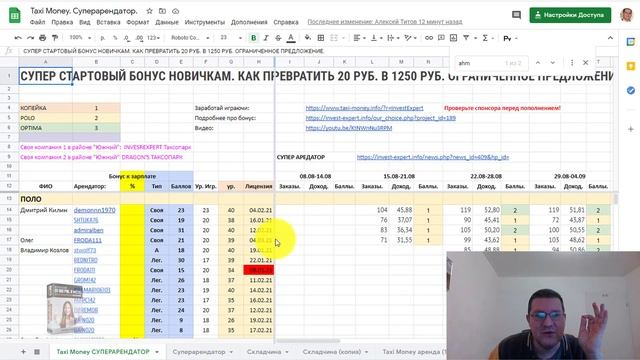
Task: Select the paint format tool
Action: [55, 38]
